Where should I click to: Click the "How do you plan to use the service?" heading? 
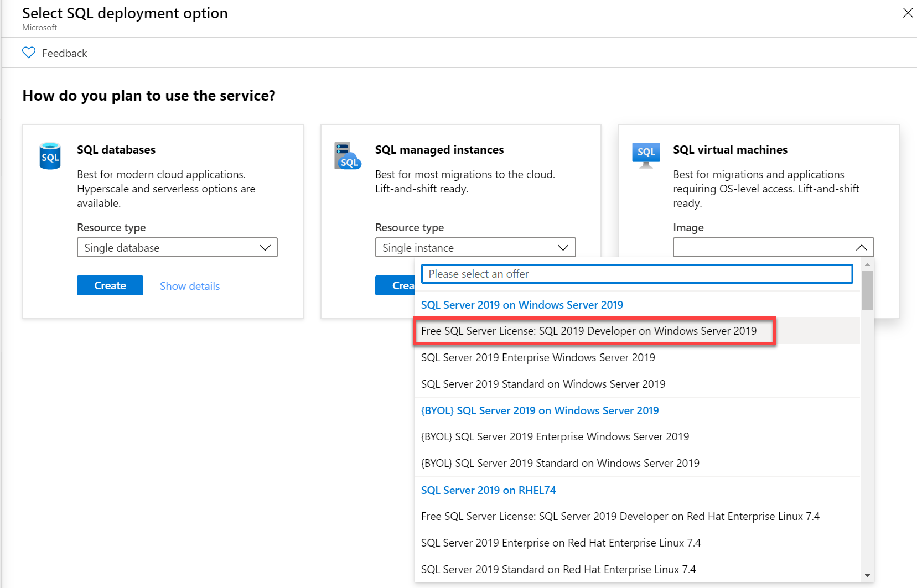(x=149, y=96)
